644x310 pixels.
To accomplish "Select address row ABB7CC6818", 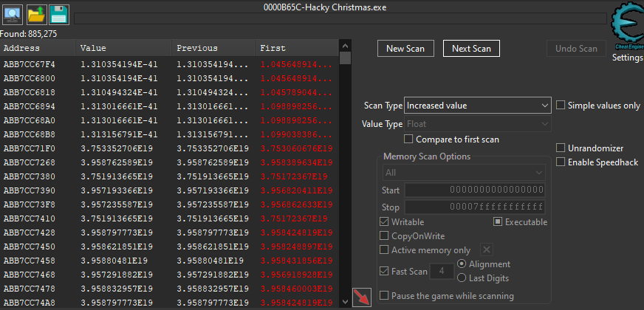I will [169, 92].
